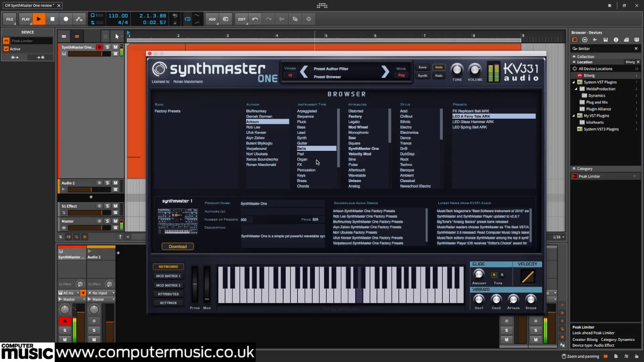Adjust the Master track volume slider
The height and width of the screenshot is (362, 644).
(90, 228)
